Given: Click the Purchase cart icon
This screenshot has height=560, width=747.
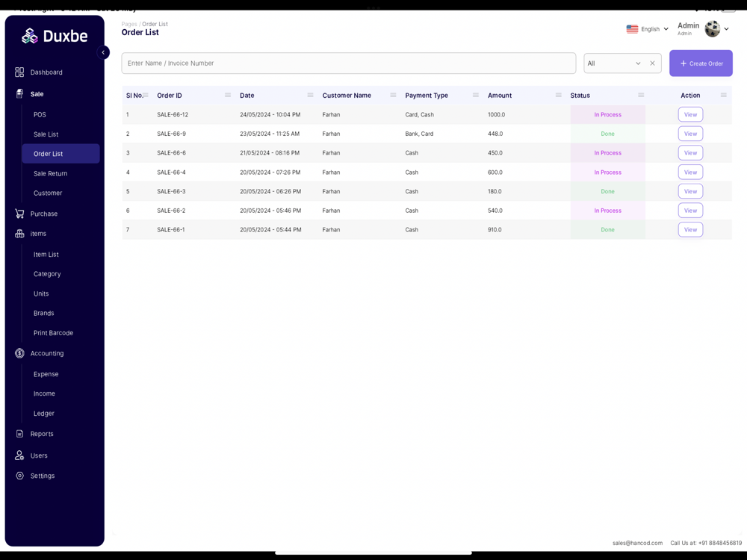Looking at the screenshot, I should tap(19, 214).
